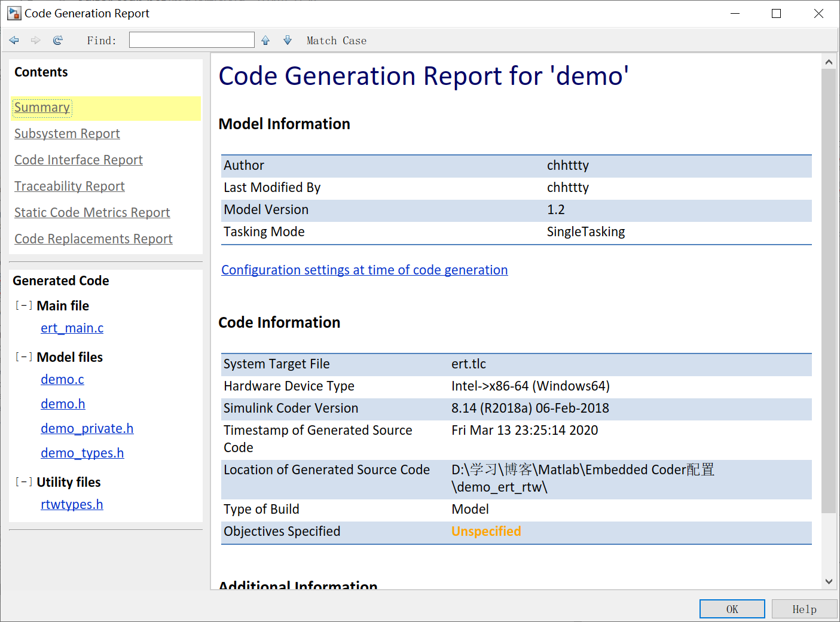Open the Subsystem Report link
The height and width of the screenshot is (622, 840).
[x=67, y=134]
